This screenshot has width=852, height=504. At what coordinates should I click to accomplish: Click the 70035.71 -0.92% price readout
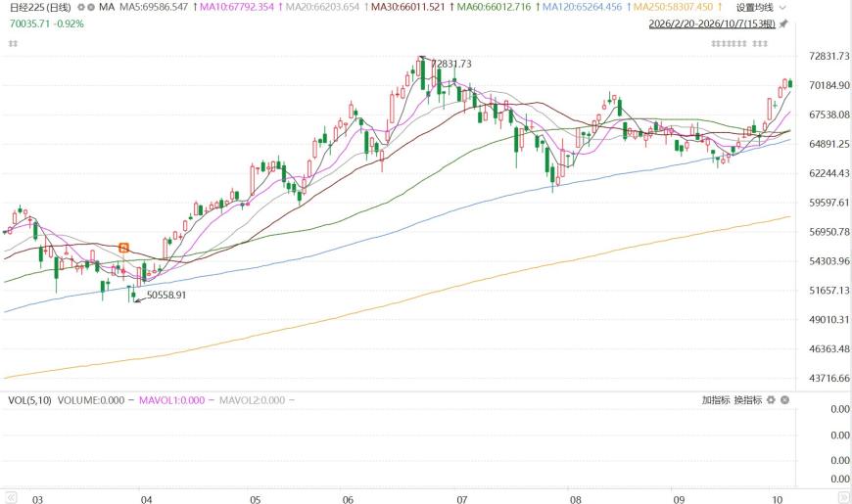(x=47, y=23)
